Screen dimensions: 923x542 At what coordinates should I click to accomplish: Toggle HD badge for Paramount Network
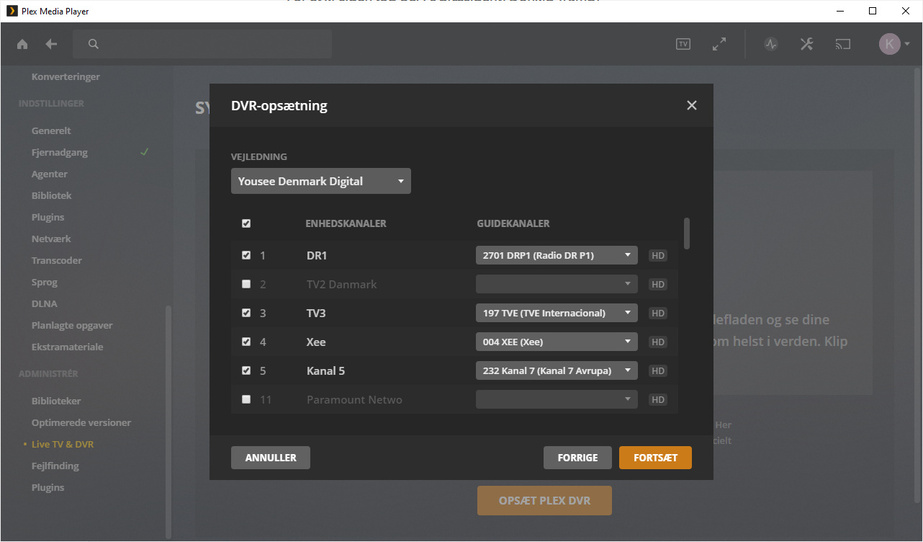[658, 400]
